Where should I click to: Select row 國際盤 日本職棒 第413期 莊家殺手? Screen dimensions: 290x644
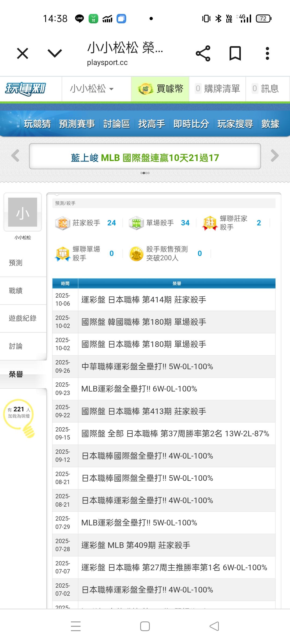pos(164,411)
